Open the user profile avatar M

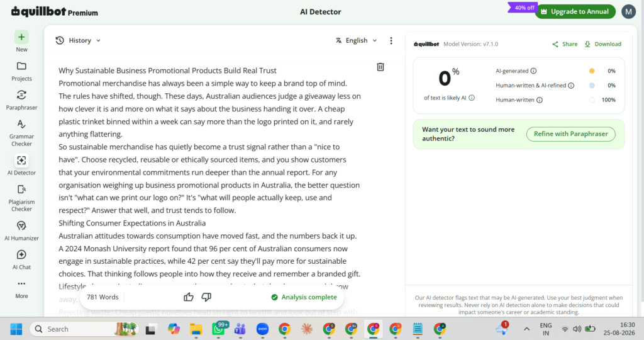[x=628, y=11]
